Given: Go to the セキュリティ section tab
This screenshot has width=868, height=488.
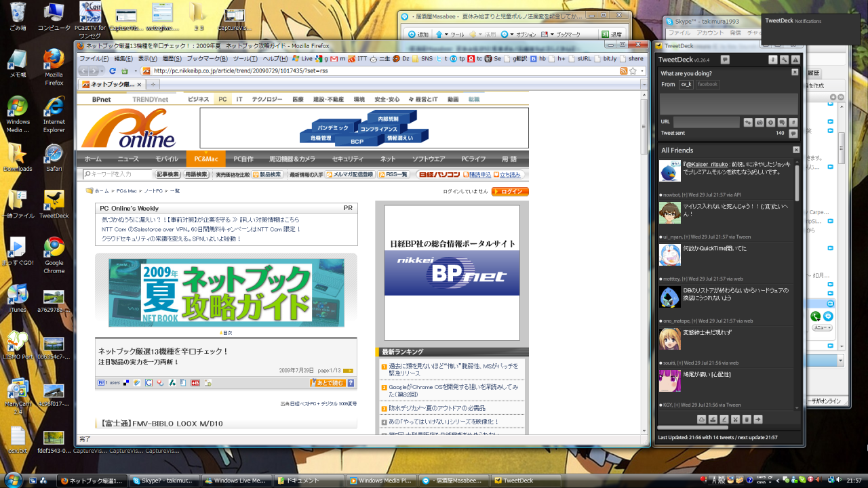Looking at the screenshot, I should coord(347,159).
